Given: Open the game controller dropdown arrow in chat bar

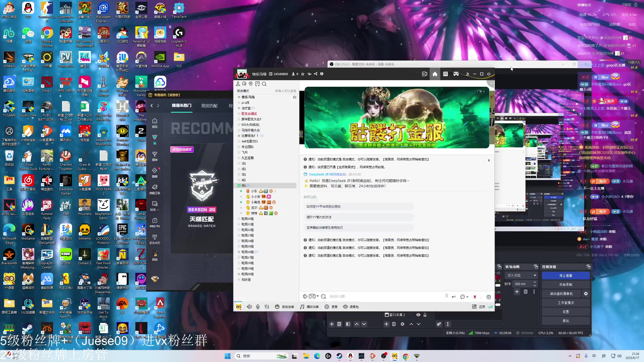Looking at the screenshot, I should tap(318, 296).
